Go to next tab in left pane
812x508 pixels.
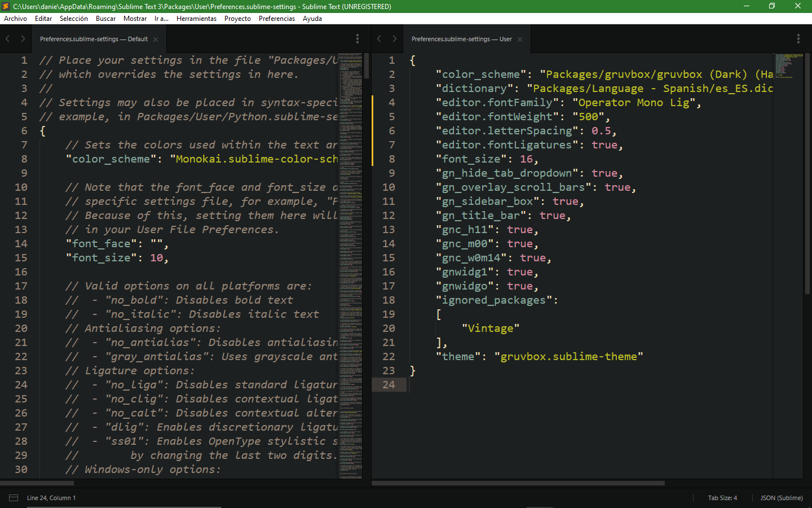23,38
